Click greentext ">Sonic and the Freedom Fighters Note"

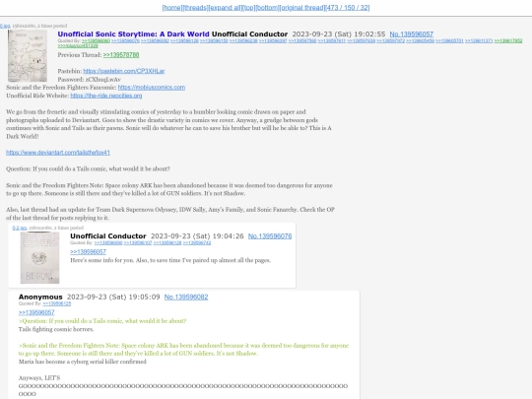click(183, 349)
